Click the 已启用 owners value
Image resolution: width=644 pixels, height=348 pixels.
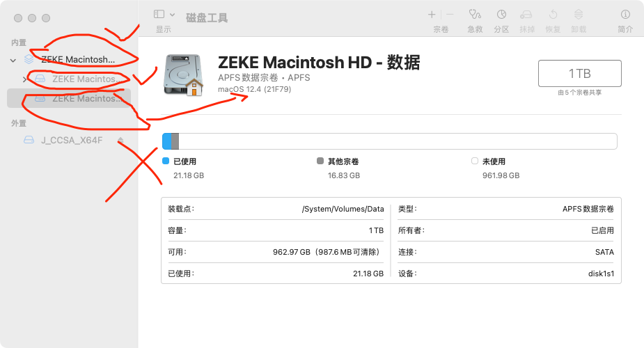pos(602,230)
